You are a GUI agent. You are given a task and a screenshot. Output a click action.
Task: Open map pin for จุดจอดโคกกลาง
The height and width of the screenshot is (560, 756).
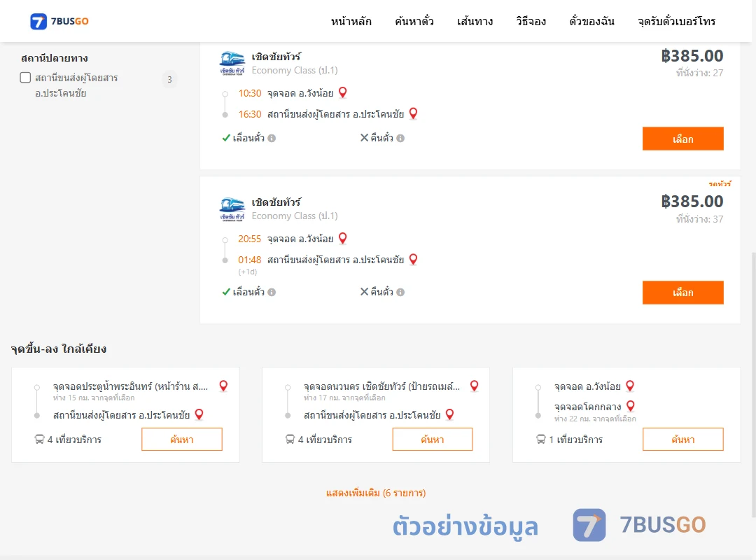[631, 406]
